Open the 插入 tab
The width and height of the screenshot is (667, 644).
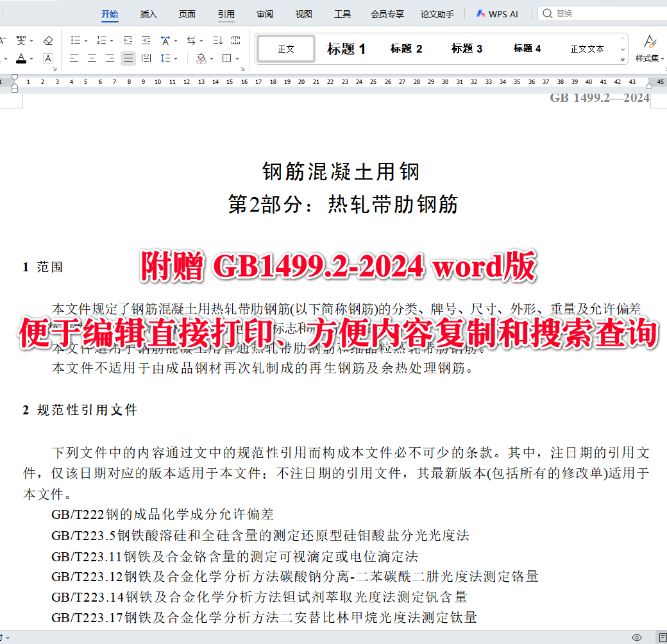[148, 14]
